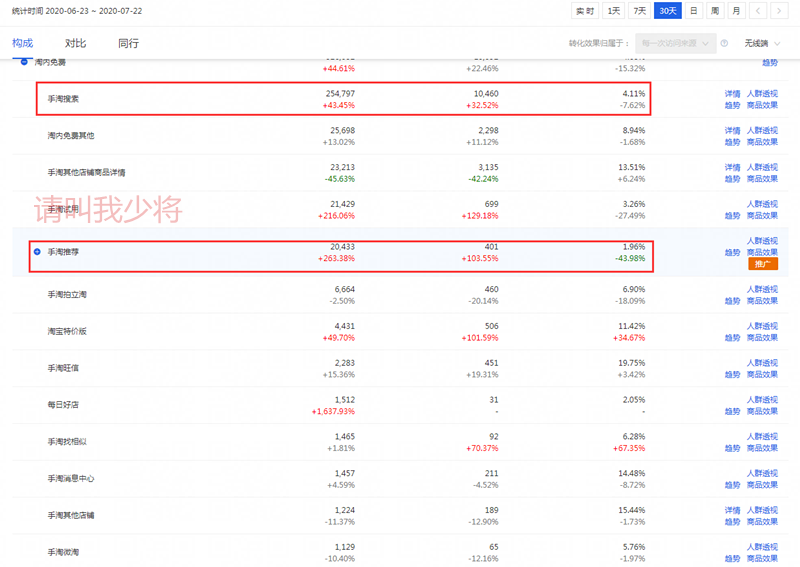Select the 7天 time range

640,11
